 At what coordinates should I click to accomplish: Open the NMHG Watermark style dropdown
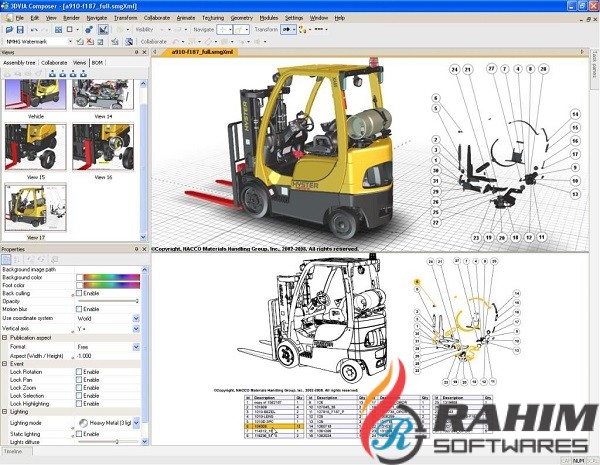70,41
